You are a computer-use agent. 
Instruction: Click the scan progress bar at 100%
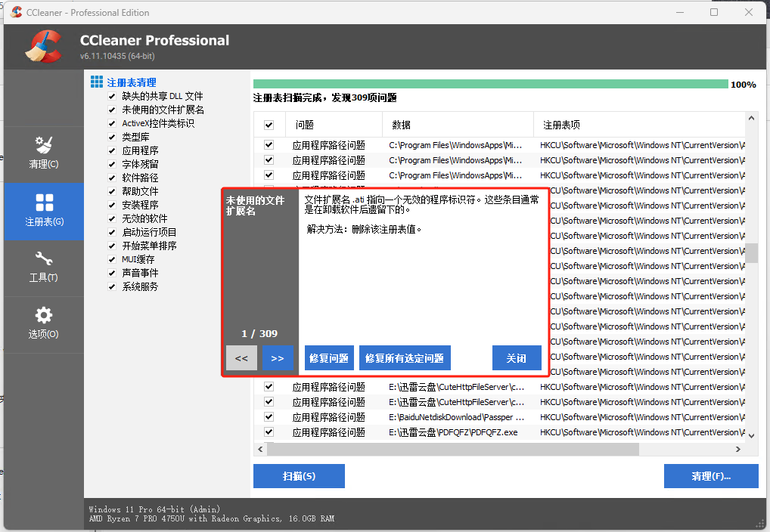[491, 84]
